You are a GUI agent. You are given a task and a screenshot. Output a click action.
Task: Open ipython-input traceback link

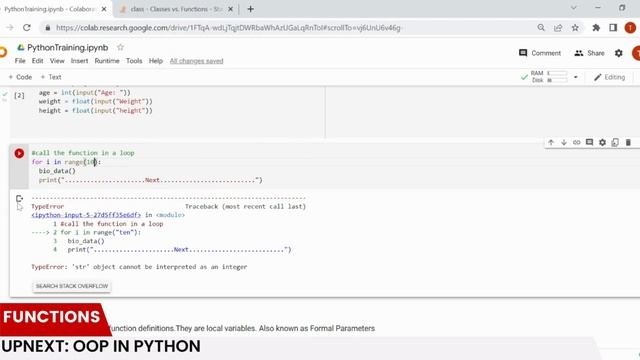[x=86, y=215]
